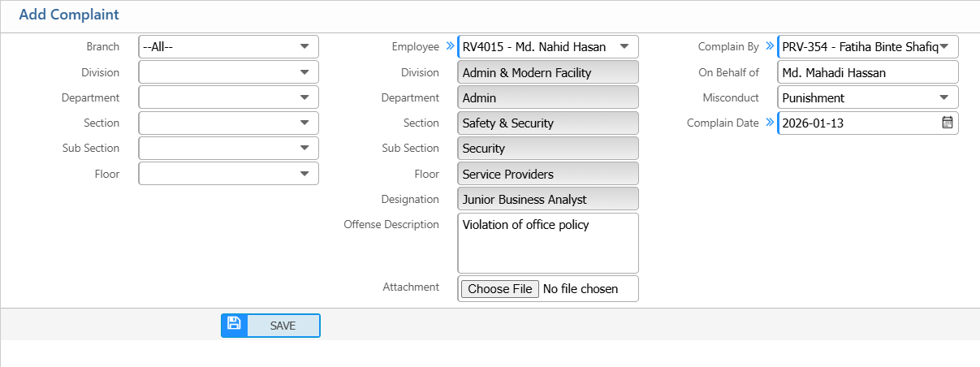This screenshot has height=367, width=980.
Task: Click into the Offense Description text area
Action: (x=548, y=248)
